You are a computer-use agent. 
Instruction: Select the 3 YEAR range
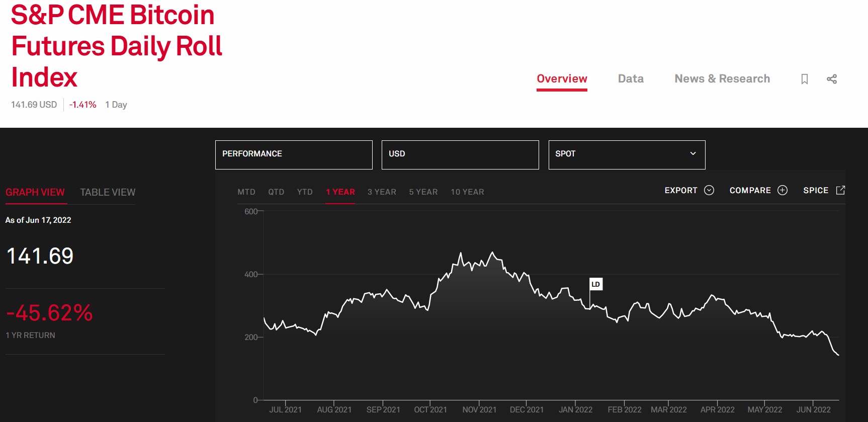[382, 192]
